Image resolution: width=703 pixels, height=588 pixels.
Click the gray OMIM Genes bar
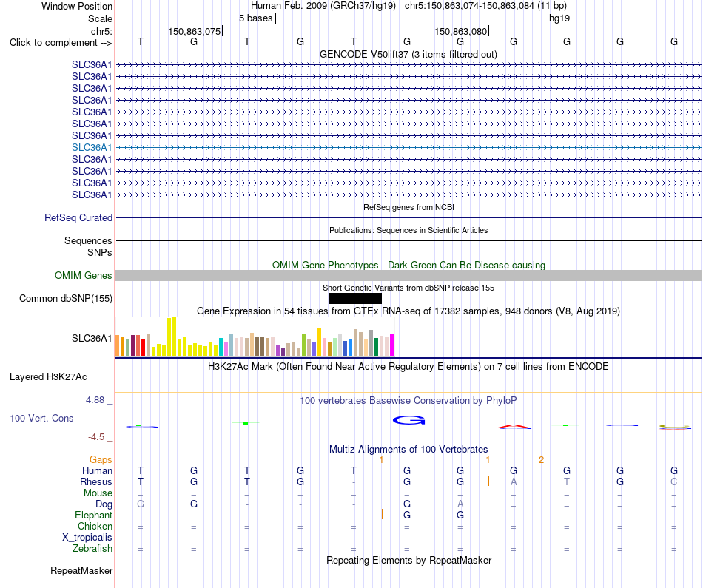coord(408,276)
